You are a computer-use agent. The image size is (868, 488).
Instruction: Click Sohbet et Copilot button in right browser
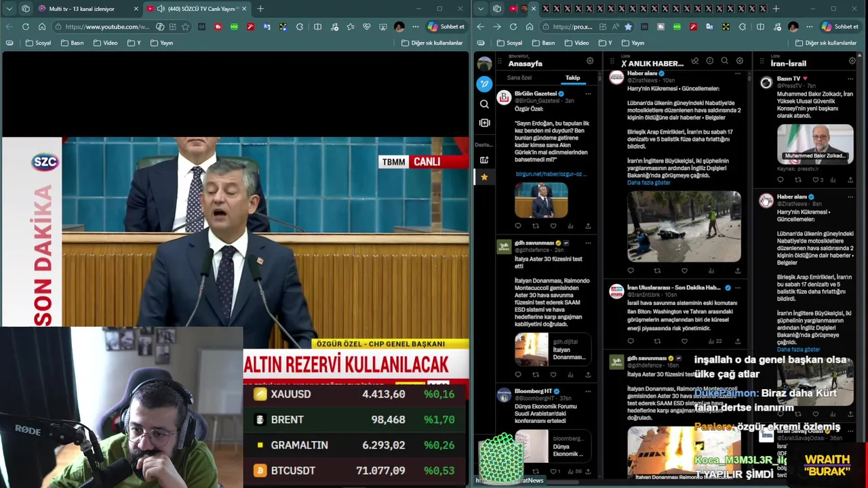pos(840,26)
